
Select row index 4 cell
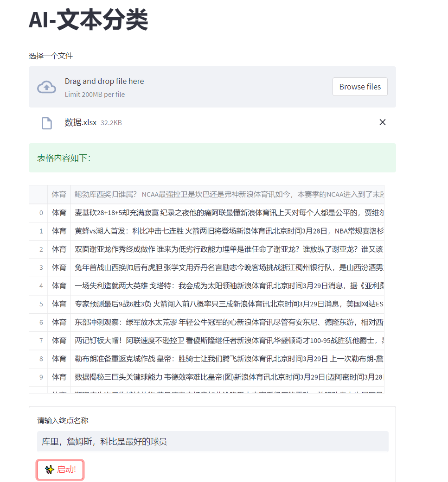tap(38, 286)
